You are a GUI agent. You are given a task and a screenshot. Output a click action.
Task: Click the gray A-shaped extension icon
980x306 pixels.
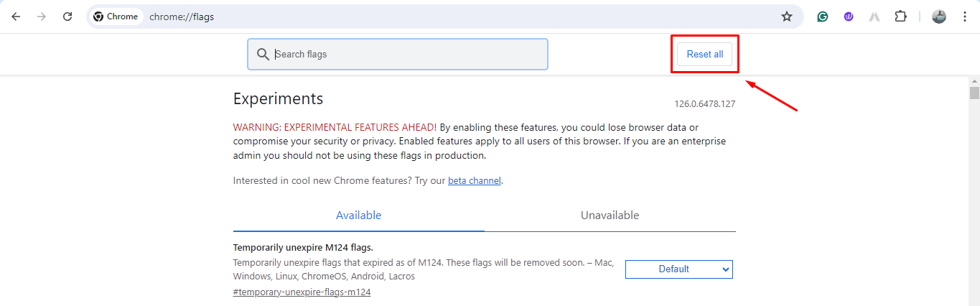874,17
